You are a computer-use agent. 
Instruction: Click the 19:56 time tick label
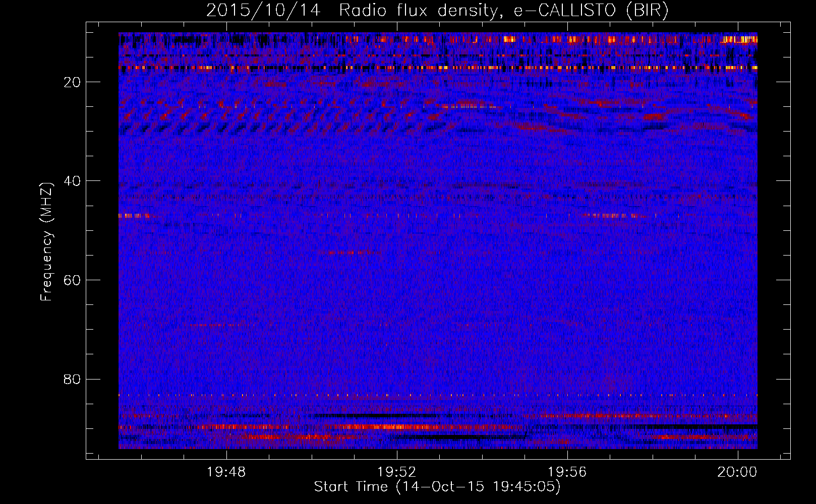pos(567,472)
